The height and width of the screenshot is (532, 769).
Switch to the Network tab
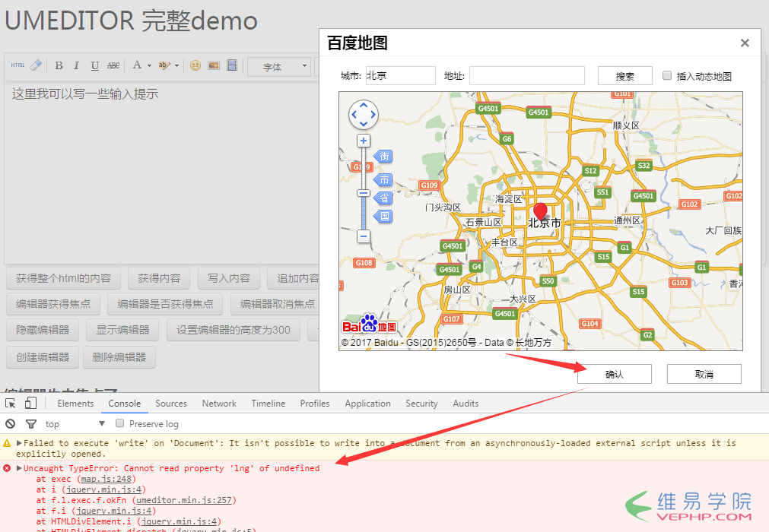pyautogui.click(x=219, y=403)
